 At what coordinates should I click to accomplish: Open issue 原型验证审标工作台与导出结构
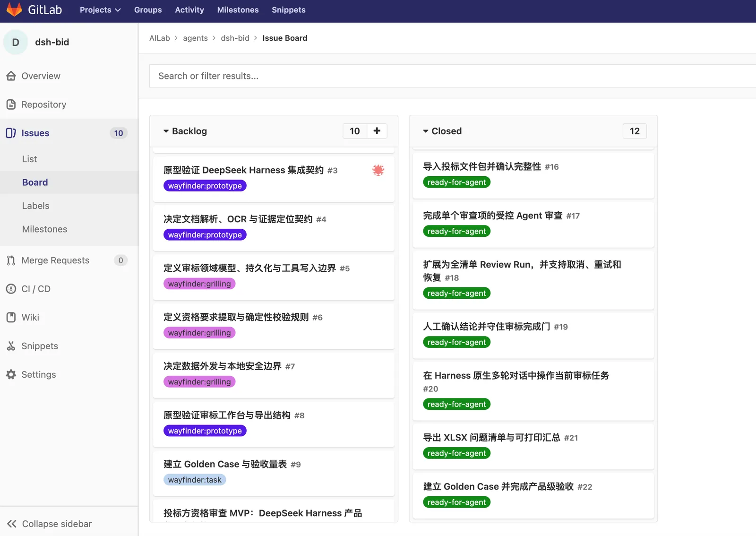227,415
